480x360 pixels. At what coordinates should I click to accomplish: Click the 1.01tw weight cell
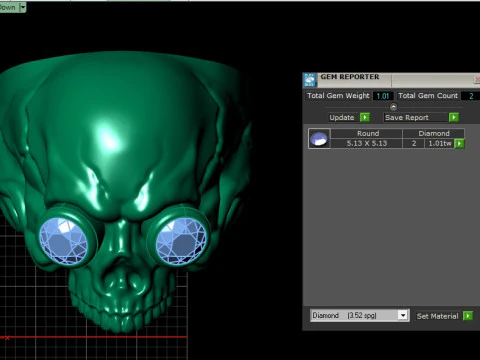point(440,143)
